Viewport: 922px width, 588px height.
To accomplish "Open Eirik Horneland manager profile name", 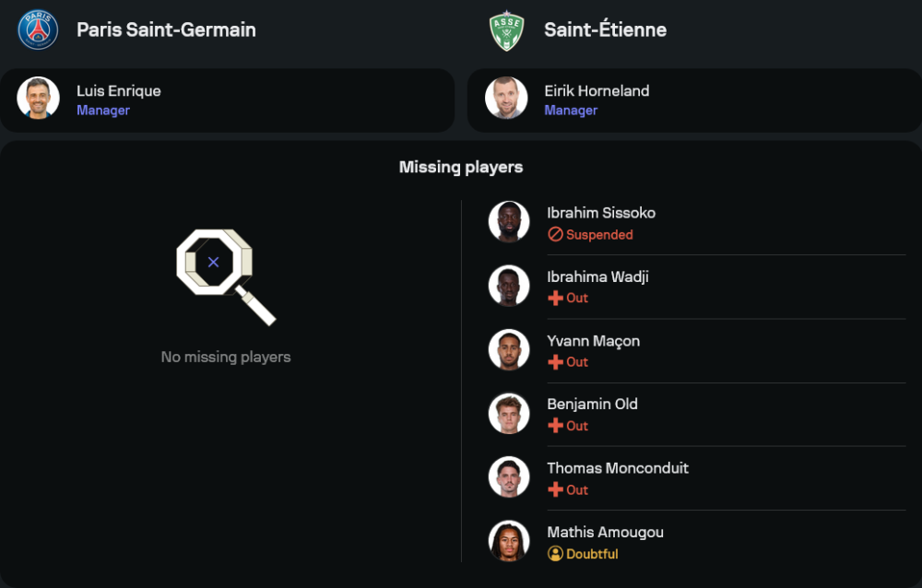I will pos(597,90).
